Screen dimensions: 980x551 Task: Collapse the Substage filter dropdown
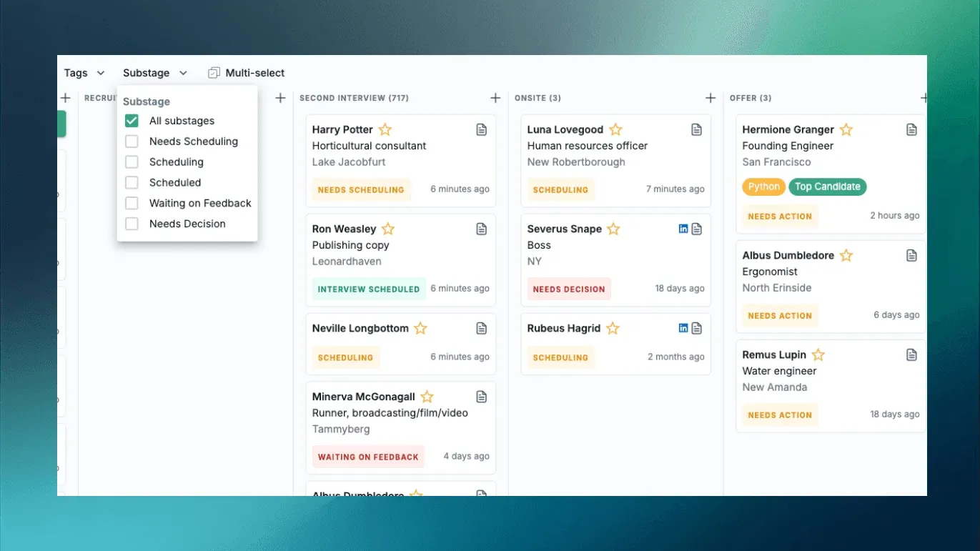point(155,73)
